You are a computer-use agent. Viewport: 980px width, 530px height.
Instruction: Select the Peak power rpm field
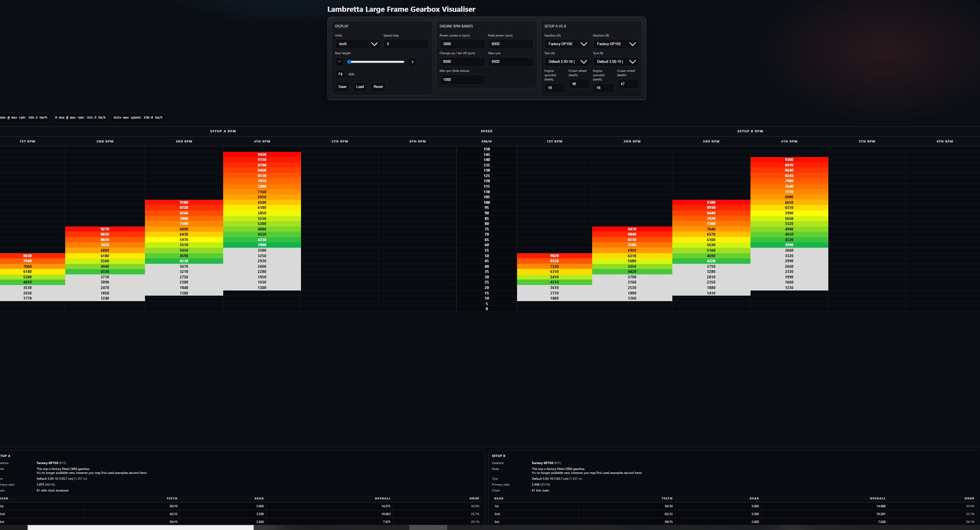pyautogui.click(x=510, y=44)
